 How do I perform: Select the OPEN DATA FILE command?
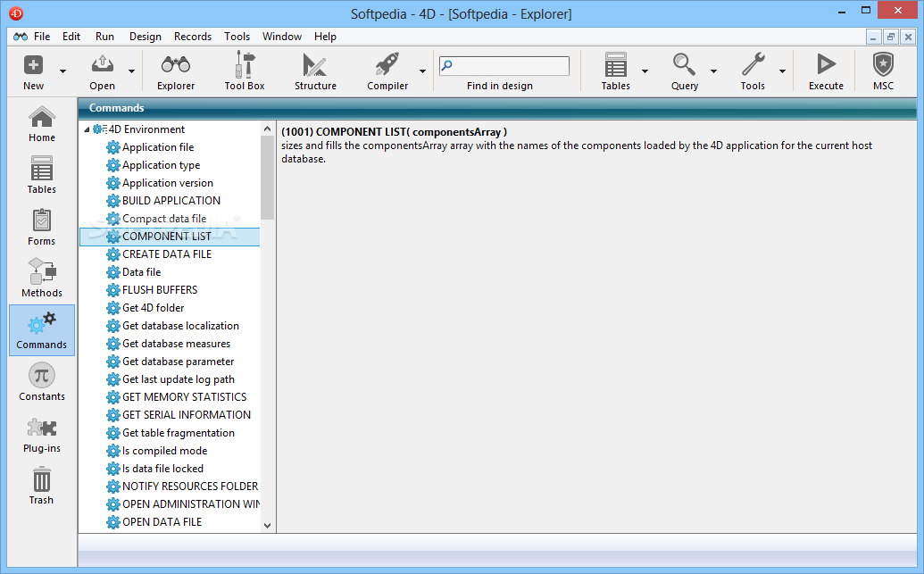coord(162,522)
